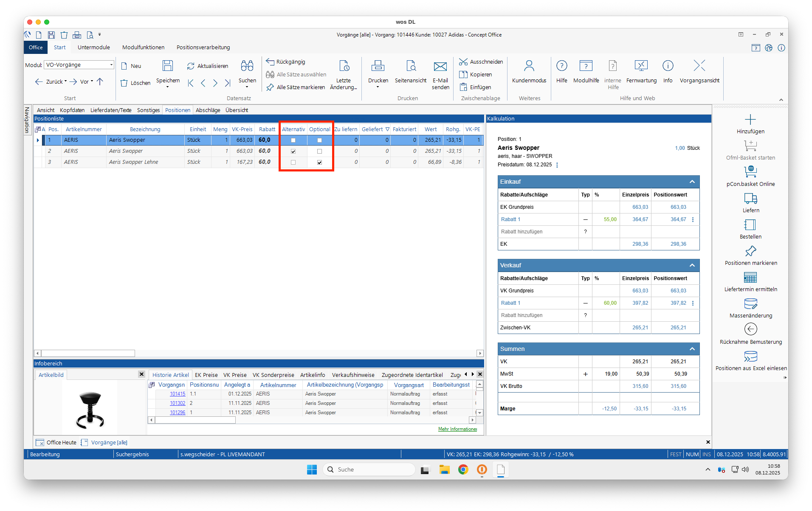Open Fernwartung remote support
This screenshot has width=812, height=511.
click(641, 66)
